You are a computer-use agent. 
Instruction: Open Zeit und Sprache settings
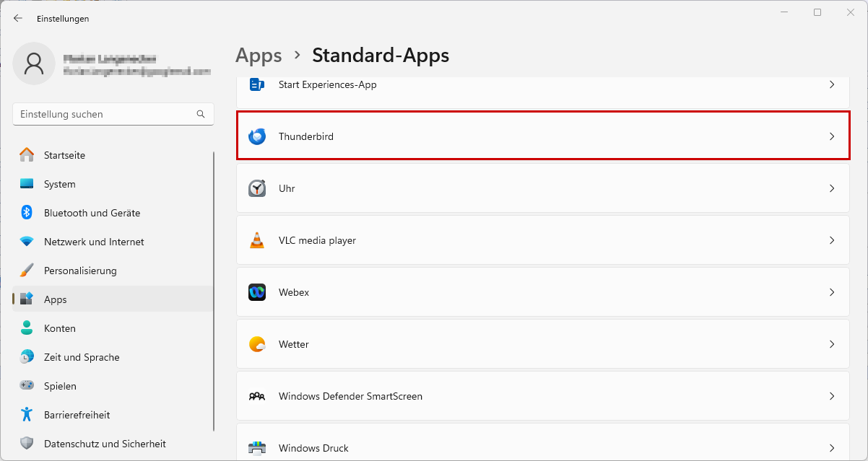pos(113,357)
